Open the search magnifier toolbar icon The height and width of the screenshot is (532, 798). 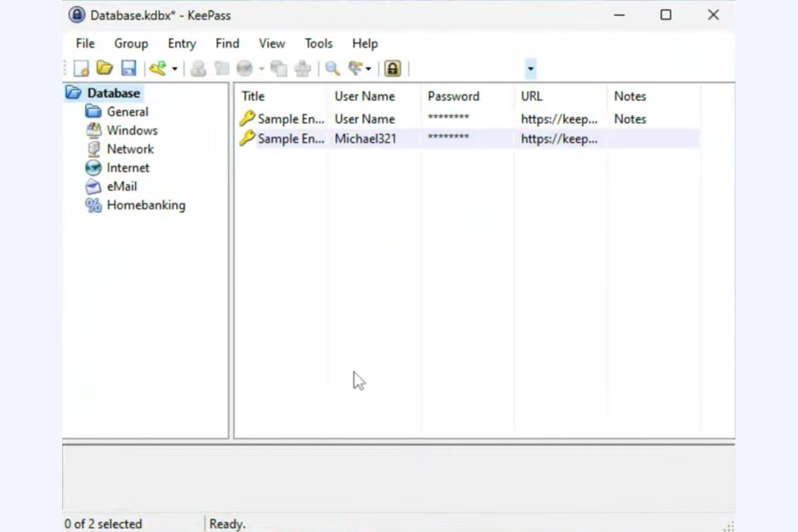click(332, 68)
